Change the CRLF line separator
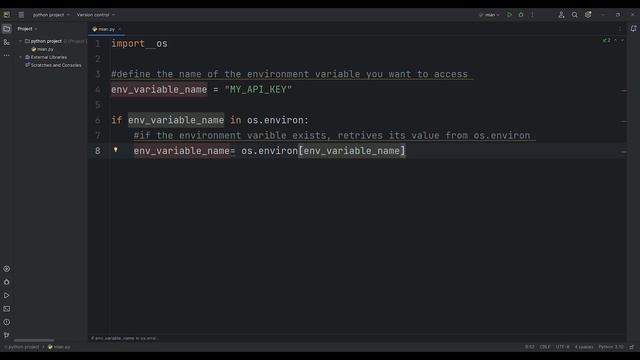This screenshot has height=360, width=640. pyautogui.click(x=545, y=347)
